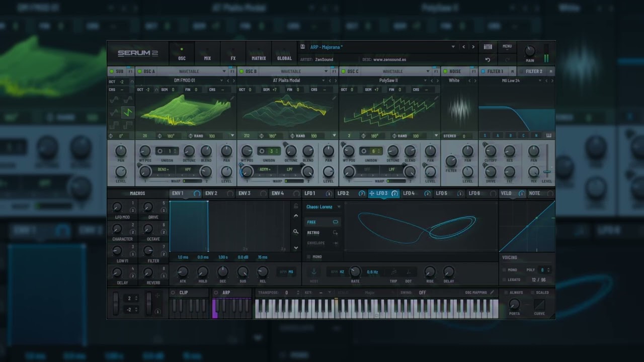This screenshot has width=644, height=362.
Task: Open OSC B ASYM+ warp mode selector
Action: click(265, 169)
